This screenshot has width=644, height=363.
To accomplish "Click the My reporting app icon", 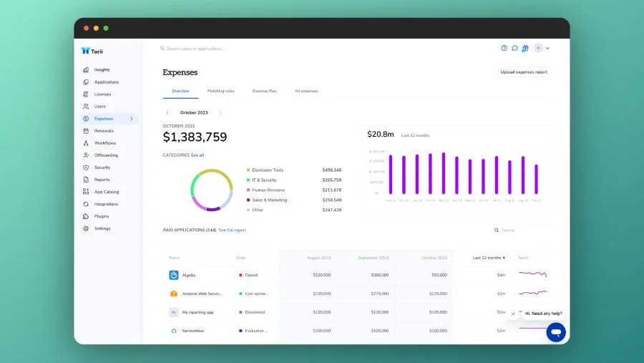I will (x=174, y=312).
